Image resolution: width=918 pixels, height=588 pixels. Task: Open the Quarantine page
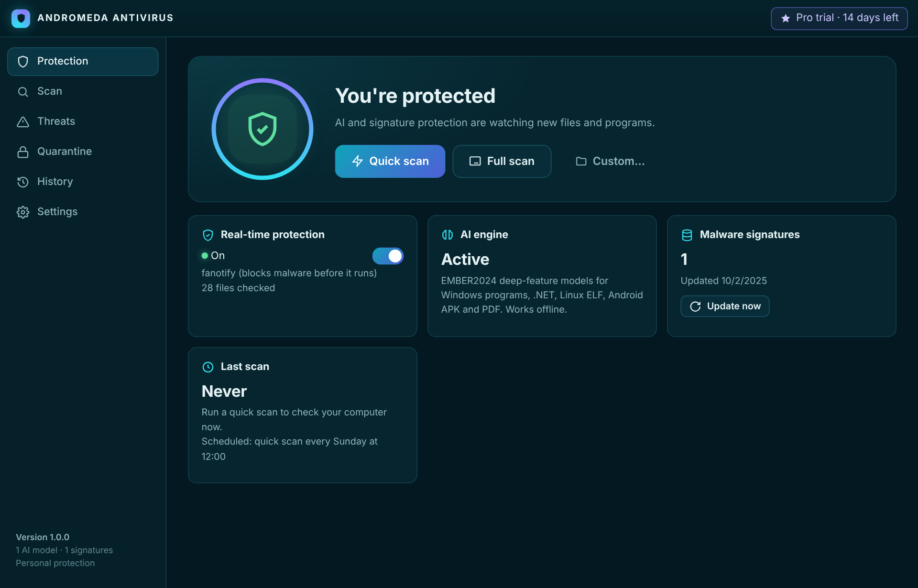(x=83, y=152)
